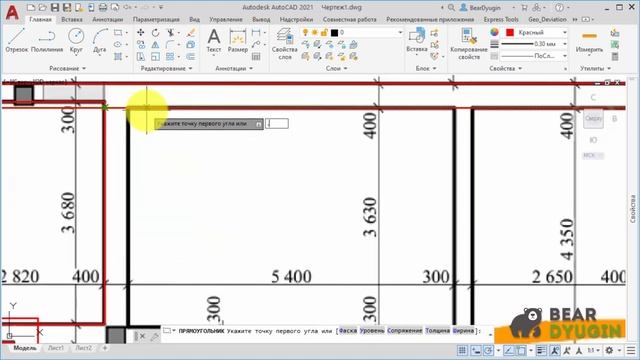640x360 pixels.
Task: Choose the Толщина command option
Action: [x=437, y=331]
